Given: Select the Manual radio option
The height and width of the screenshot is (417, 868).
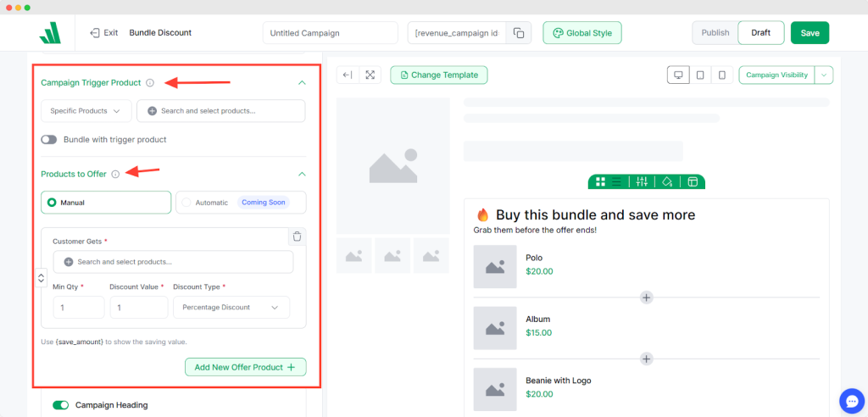Looking at the screenshot, I should [x=53, y=203].
